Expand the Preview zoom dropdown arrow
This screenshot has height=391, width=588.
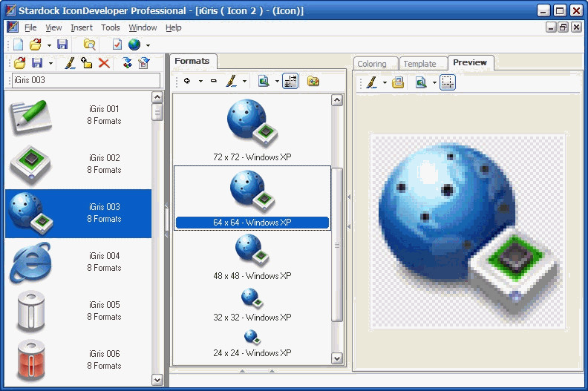pos(434,82)
